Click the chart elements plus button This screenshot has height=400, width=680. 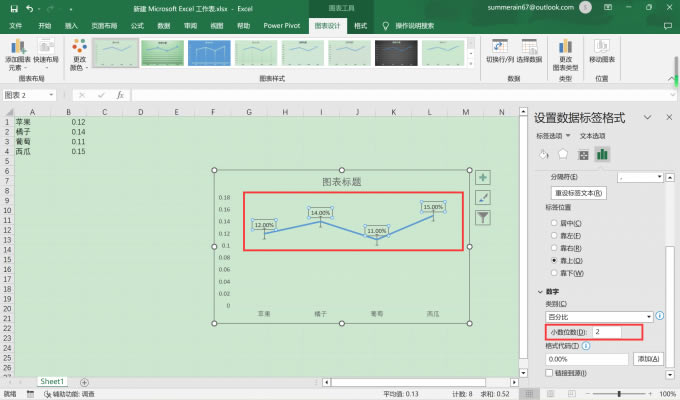[x=482, y=177]
